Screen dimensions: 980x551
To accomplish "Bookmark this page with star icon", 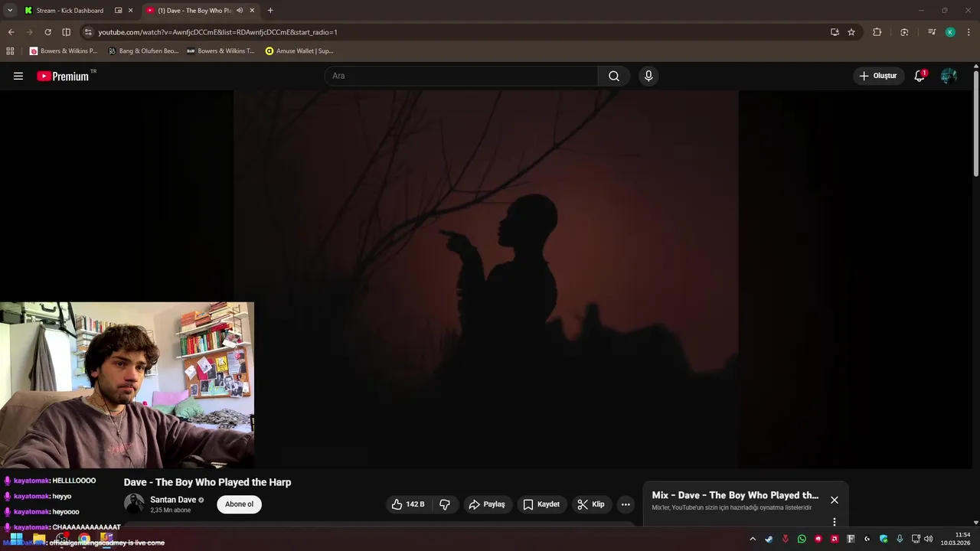I will 851,32.
